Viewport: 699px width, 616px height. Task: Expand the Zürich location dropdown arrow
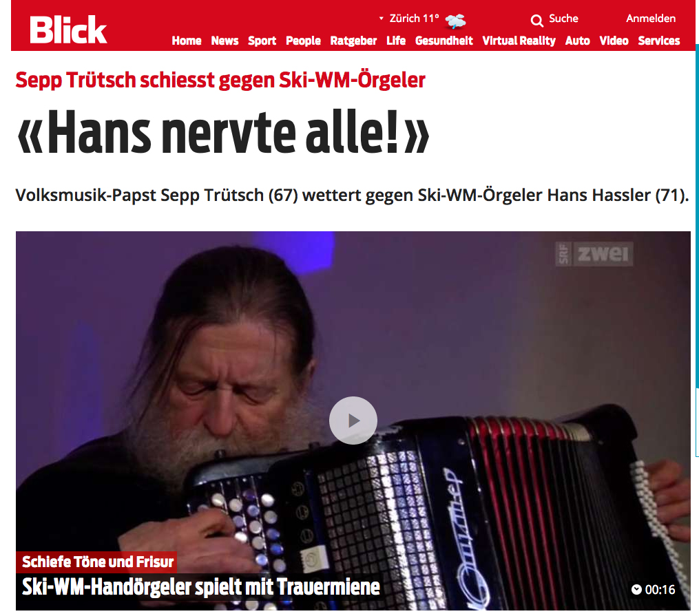click(381, 19)
